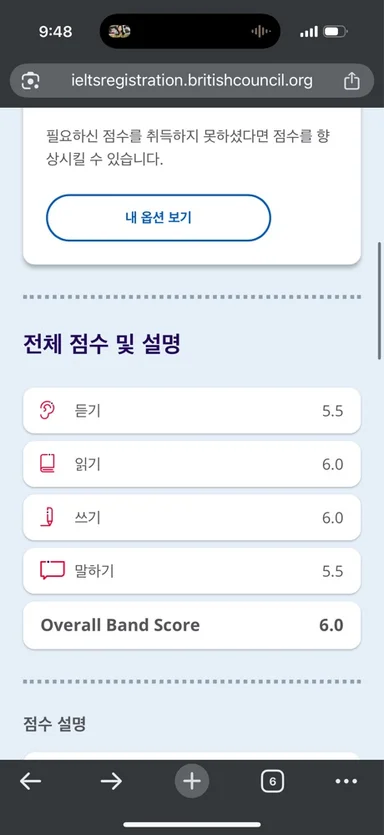The height and width of the screenshot is (835, 384).
Task: Open the tab switcher showing 6
Action: point(272,782)
